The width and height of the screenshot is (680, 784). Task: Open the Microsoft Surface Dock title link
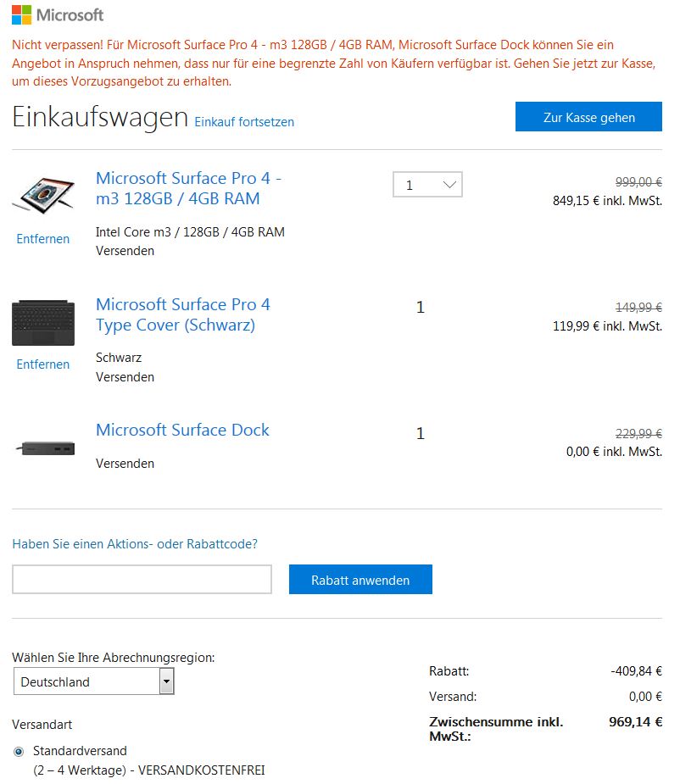[182, 430]
